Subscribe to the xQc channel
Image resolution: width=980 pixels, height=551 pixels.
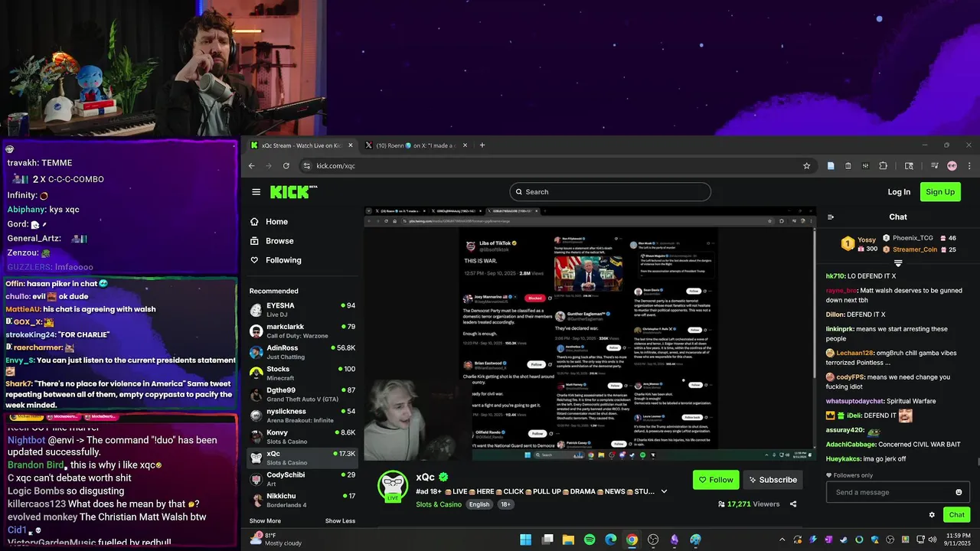point(773,480)
